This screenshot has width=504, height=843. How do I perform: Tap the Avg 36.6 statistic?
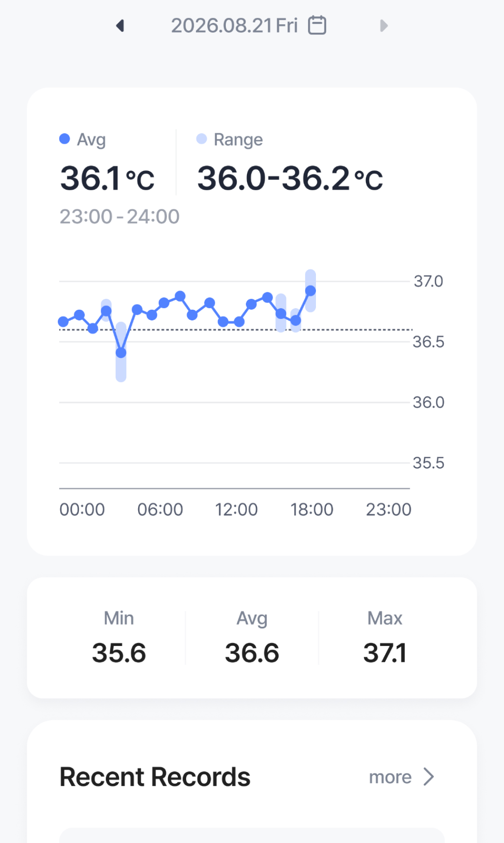tap(252, 638)
